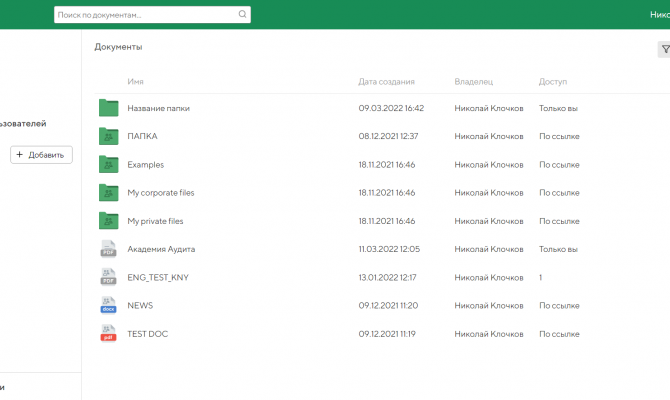Click the NEWS docx file icon

109,305
